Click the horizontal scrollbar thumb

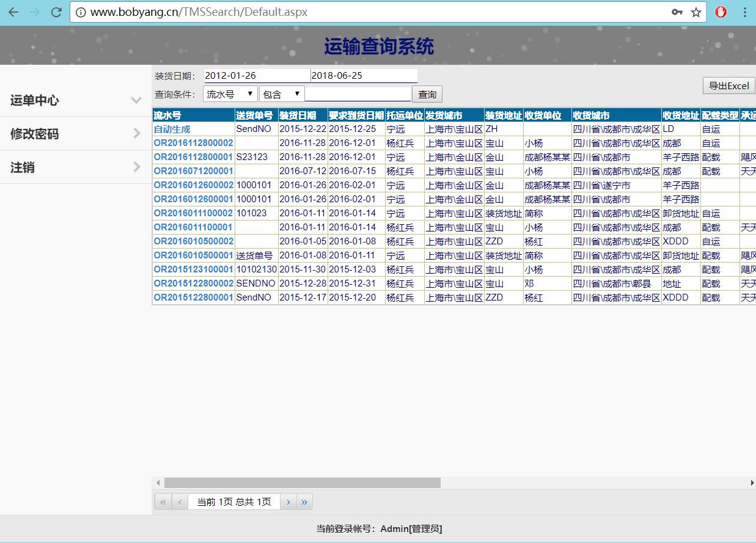click(x=302, y=483)
